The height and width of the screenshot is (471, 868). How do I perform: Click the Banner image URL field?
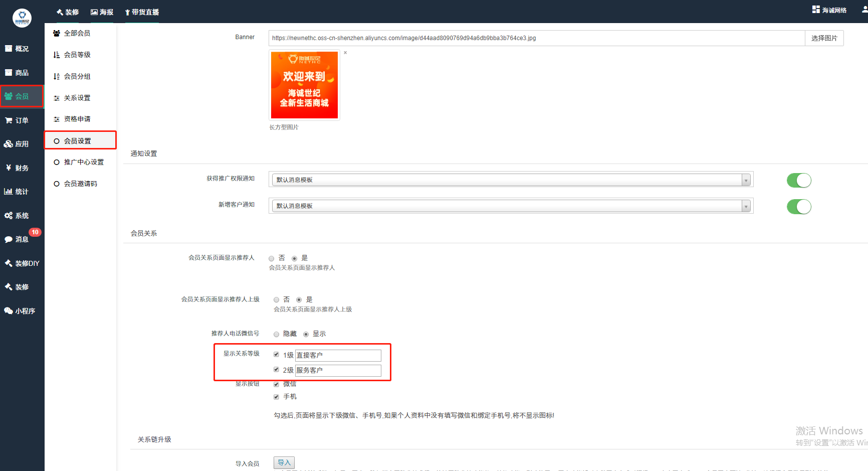click(x=537, y=38)
